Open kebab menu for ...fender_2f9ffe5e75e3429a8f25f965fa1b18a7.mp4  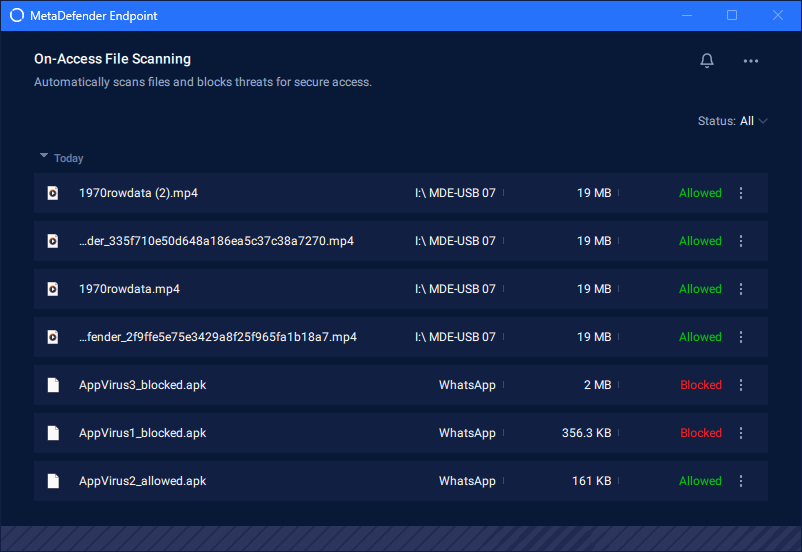tap(741, 337)
